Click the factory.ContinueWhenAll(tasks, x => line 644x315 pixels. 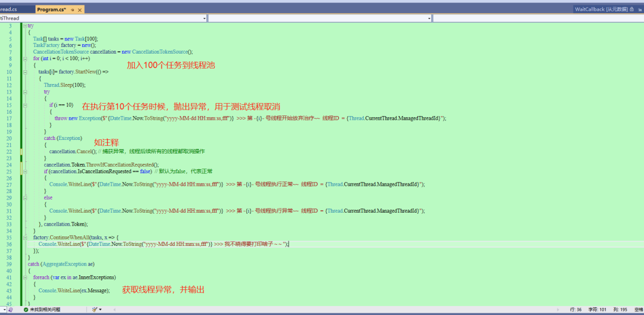pyautogui.click(x=76, y=238)
